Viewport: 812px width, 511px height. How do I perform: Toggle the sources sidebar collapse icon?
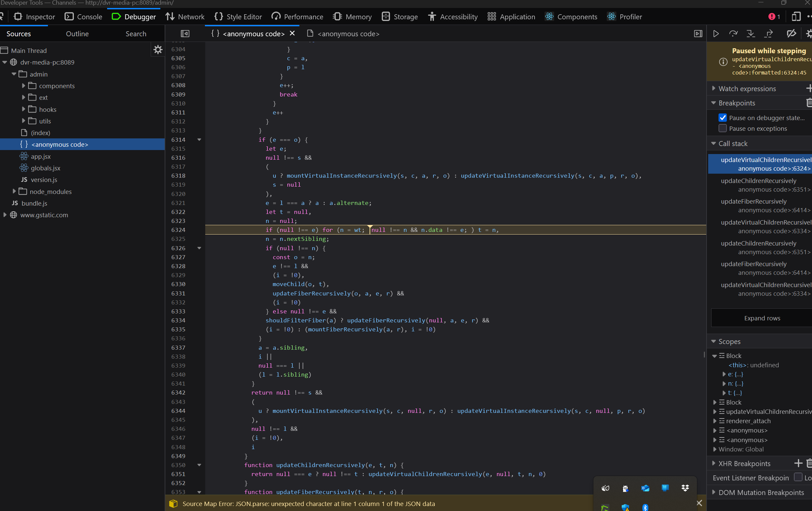(185, 34)
